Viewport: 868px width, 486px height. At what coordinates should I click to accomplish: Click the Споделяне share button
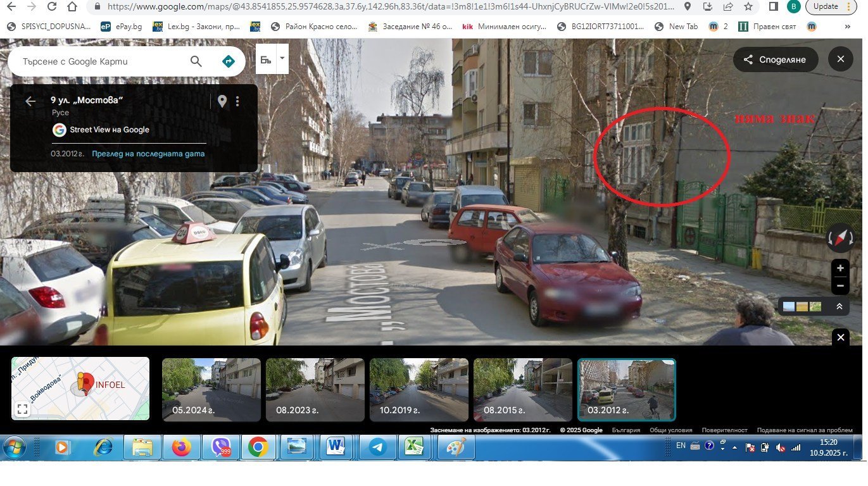775,59
